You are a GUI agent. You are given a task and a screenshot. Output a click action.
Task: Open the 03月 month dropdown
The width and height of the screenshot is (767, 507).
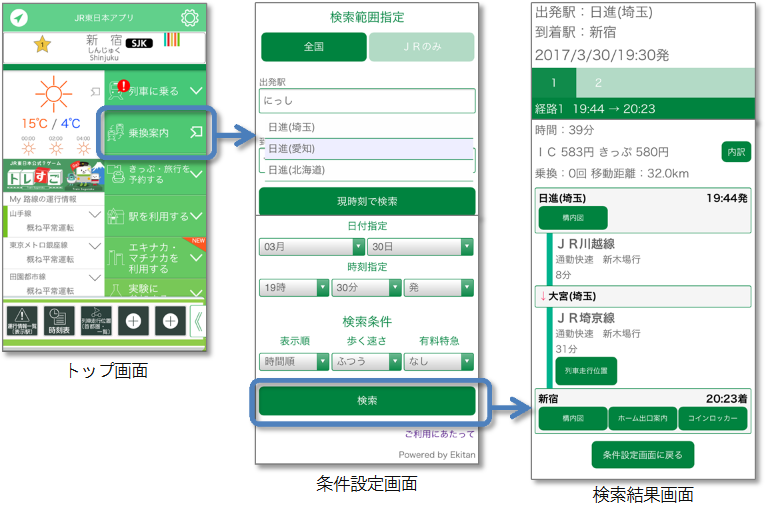pyautogui.click(x=312, y=247)
